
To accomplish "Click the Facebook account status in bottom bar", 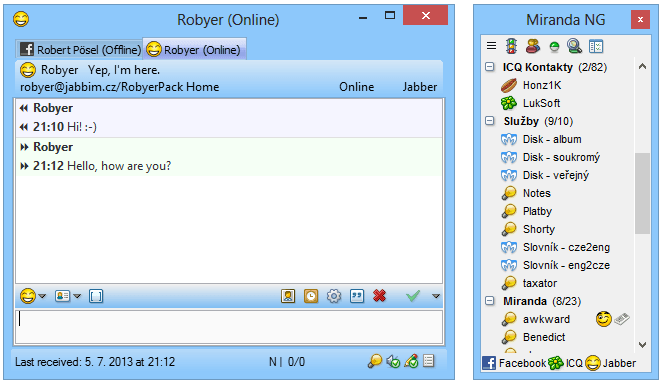I will (x=514, y=363).
